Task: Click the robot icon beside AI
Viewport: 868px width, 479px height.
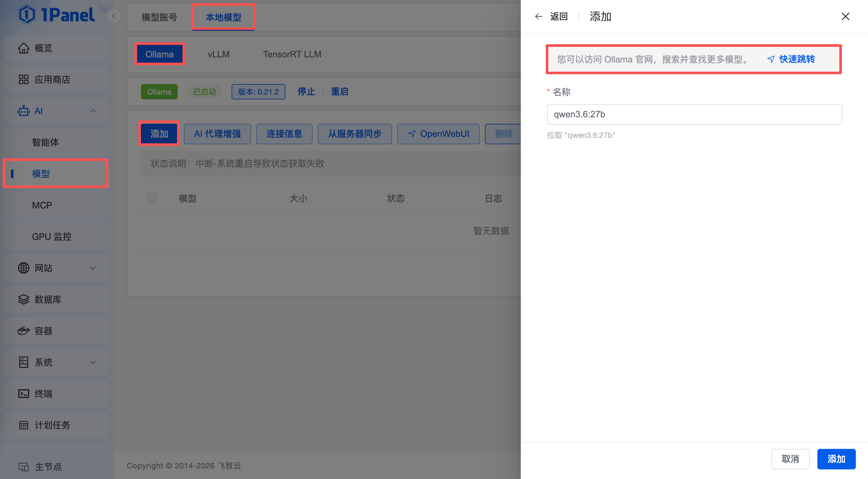Action: click(24, 111)
